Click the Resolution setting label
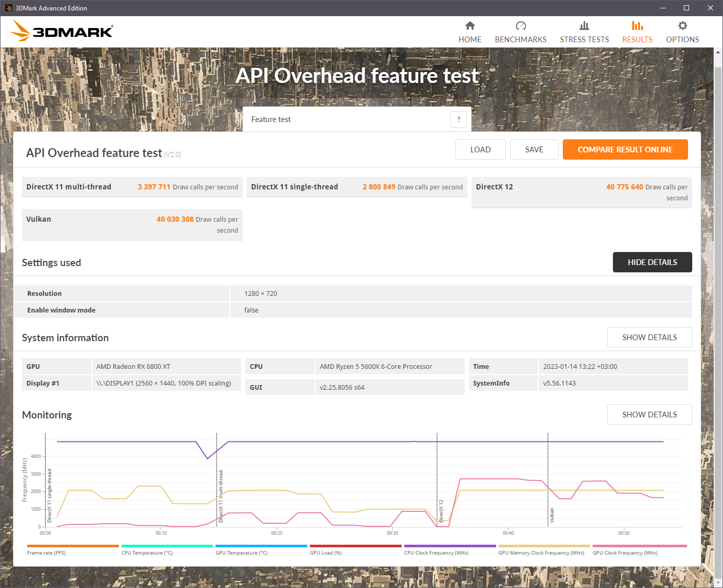The width and height of the screenshot is (723, 588). tap(44, 294)
